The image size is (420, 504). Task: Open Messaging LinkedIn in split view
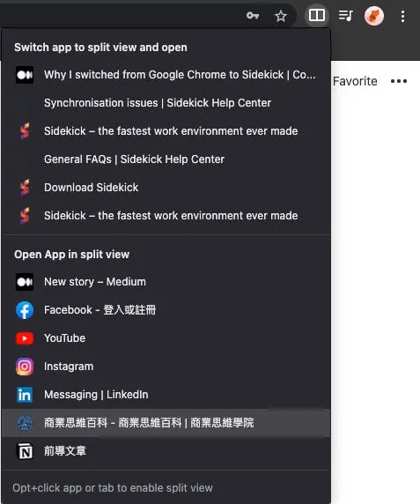point(166,395)
